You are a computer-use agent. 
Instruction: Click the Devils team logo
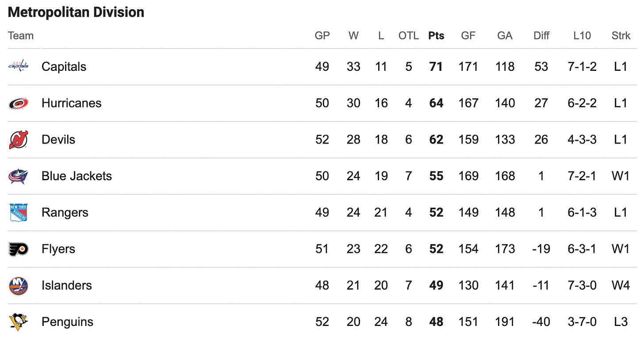[19, 140]
